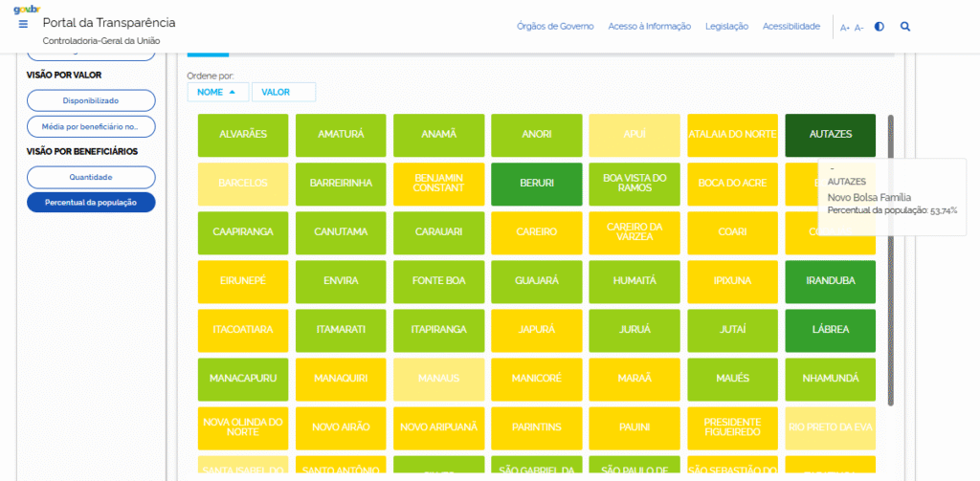Click the municipality grid vertical scrollbar

(x=890, y=258)
